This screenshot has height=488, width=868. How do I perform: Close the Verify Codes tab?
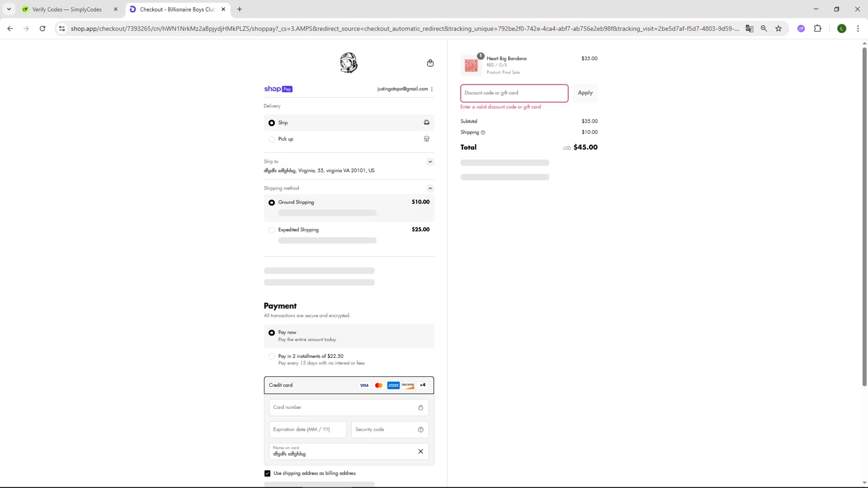point(115,9)
